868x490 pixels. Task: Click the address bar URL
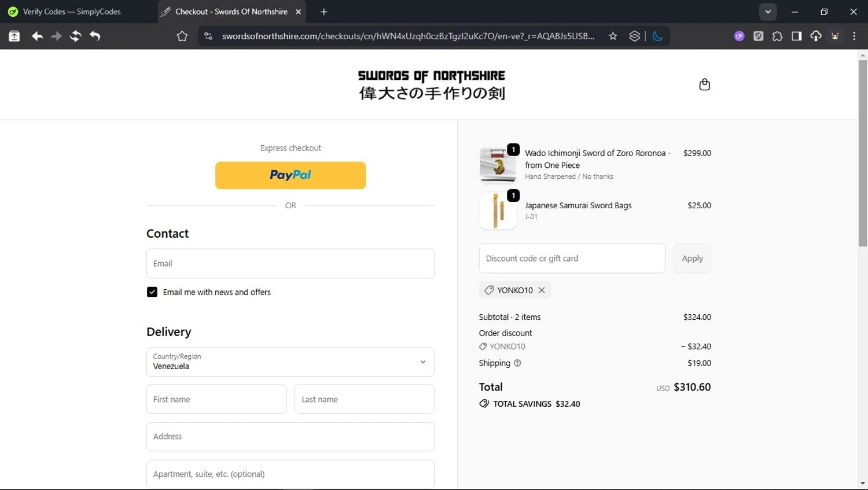[408, 36]
